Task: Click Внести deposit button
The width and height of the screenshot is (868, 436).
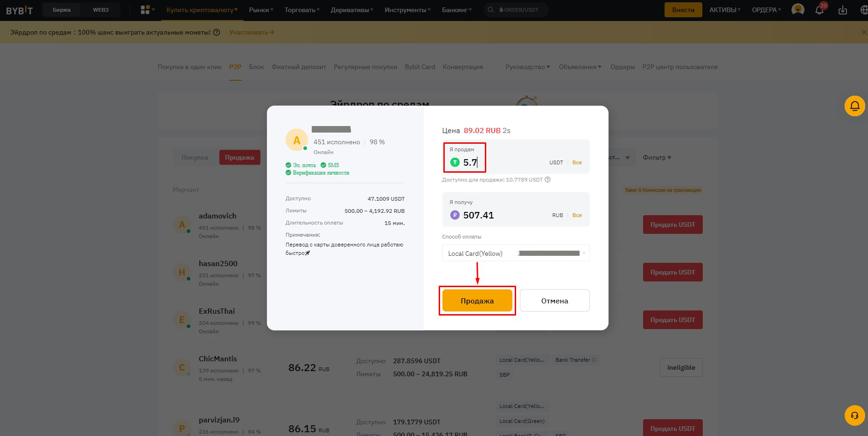Action: pos(683,10)
